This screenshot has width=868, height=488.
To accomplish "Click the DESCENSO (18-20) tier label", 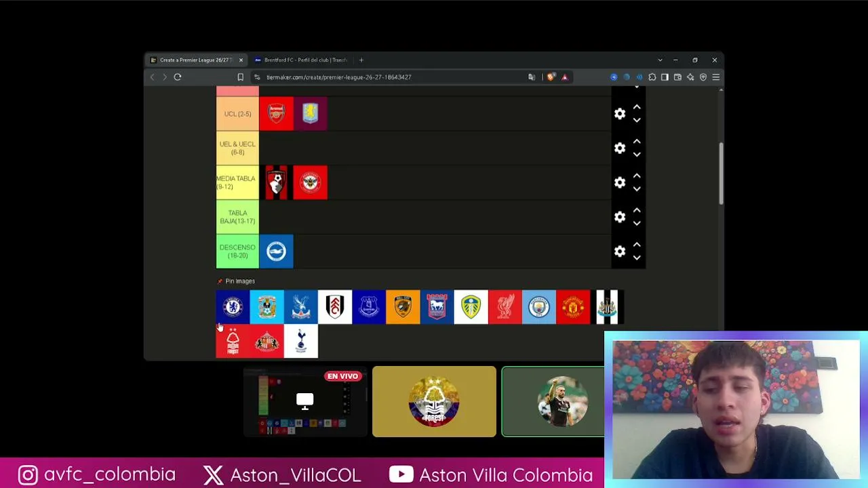I will (x=237, y=251).
